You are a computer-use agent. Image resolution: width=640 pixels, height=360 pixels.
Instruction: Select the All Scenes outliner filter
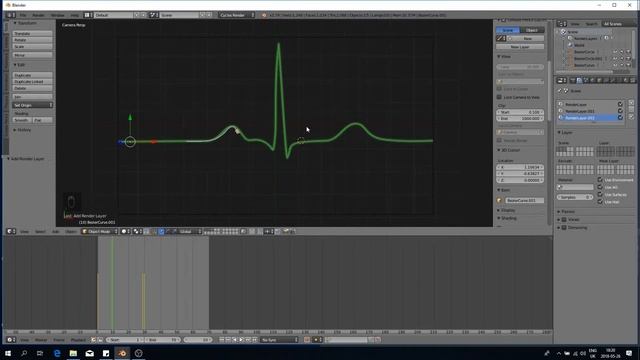618,24
